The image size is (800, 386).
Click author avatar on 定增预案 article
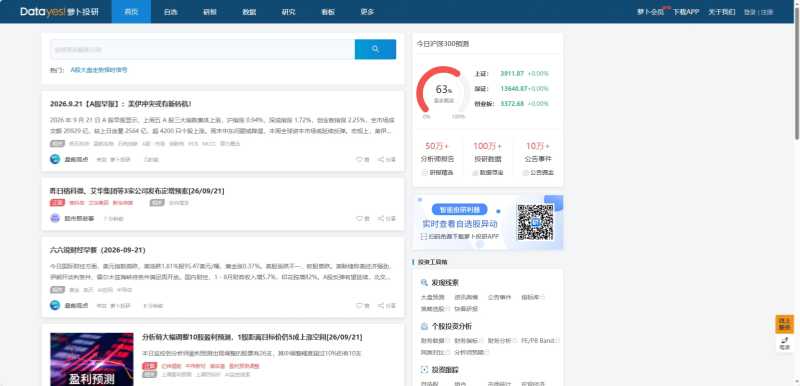click(55, 218)
